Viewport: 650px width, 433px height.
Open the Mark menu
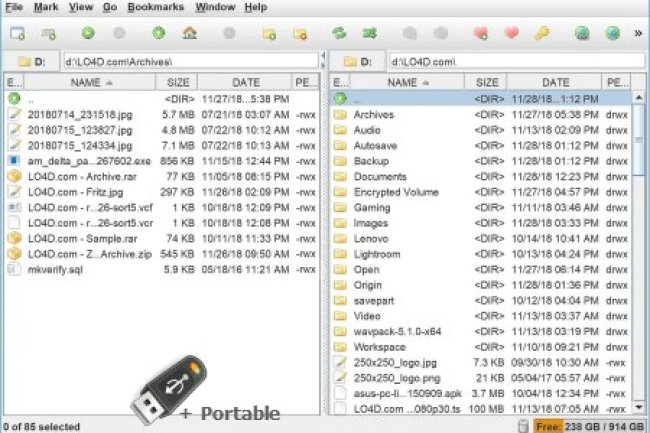(x=46, y=7)
